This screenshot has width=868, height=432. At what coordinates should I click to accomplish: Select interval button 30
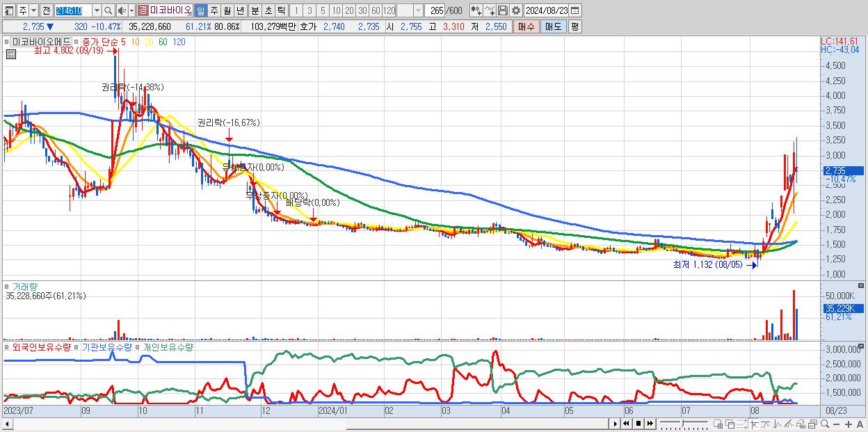362,11
